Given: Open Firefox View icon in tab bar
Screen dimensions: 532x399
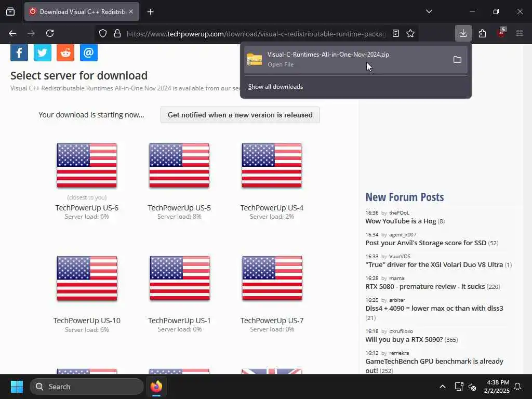Looking at the screenshot, I should [x=10, y=11].
